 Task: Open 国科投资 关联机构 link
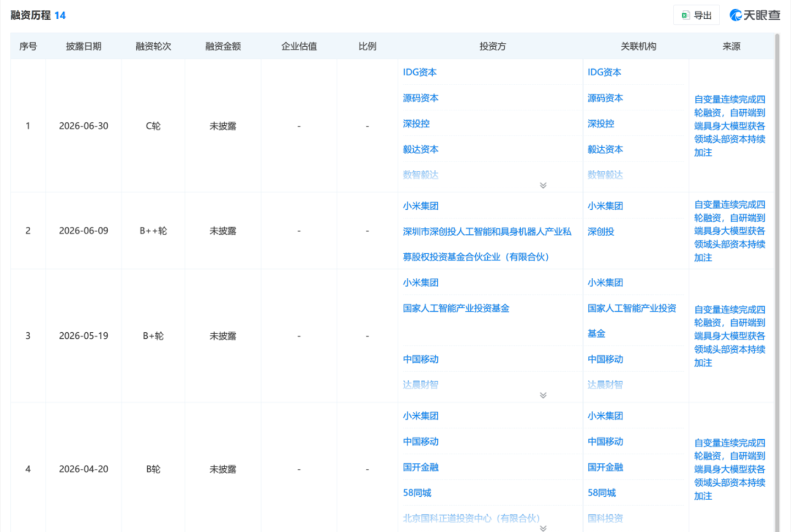pyautogui.click(x=605, y=518)
